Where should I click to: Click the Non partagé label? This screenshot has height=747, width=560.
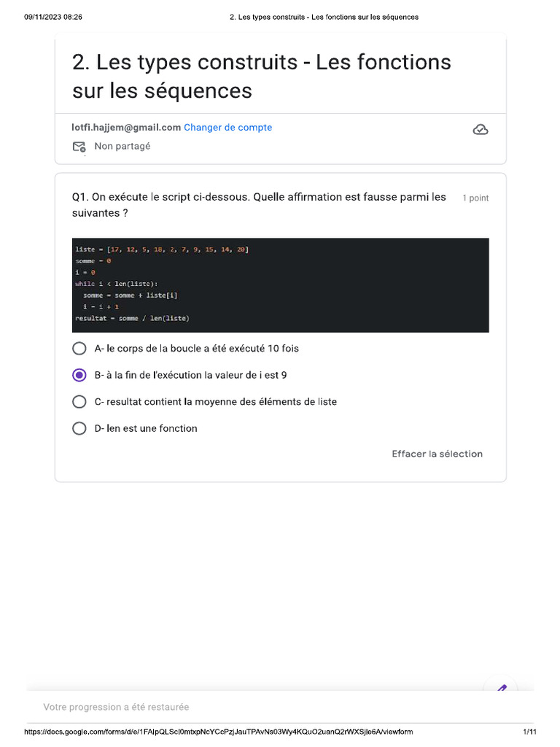(x=122, y=147)
